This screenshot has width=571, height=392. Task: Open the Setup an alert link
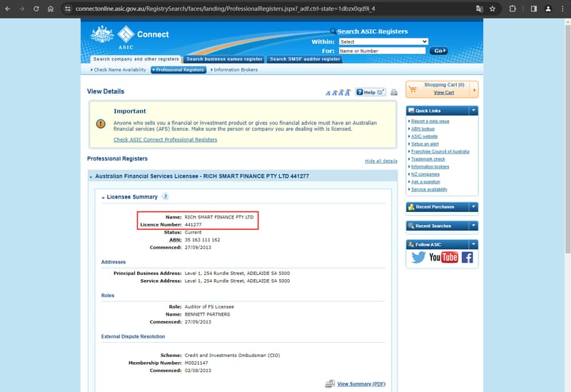425,144
